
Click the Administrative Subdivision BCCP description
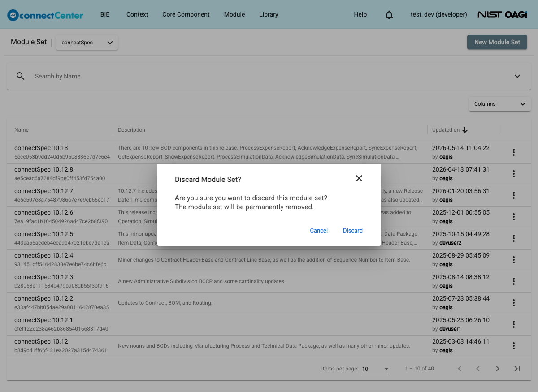202,281
